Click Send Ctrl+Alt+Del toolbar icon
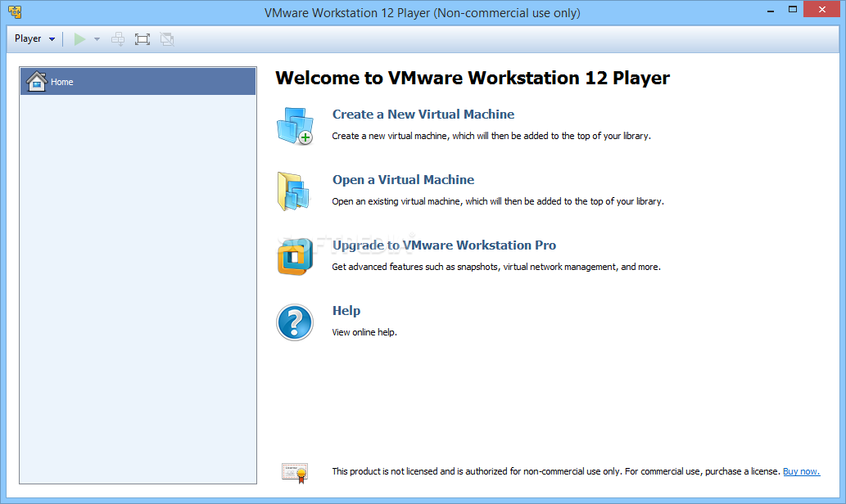Viewport: 846px width, 504px height. (x=118, y=38)
